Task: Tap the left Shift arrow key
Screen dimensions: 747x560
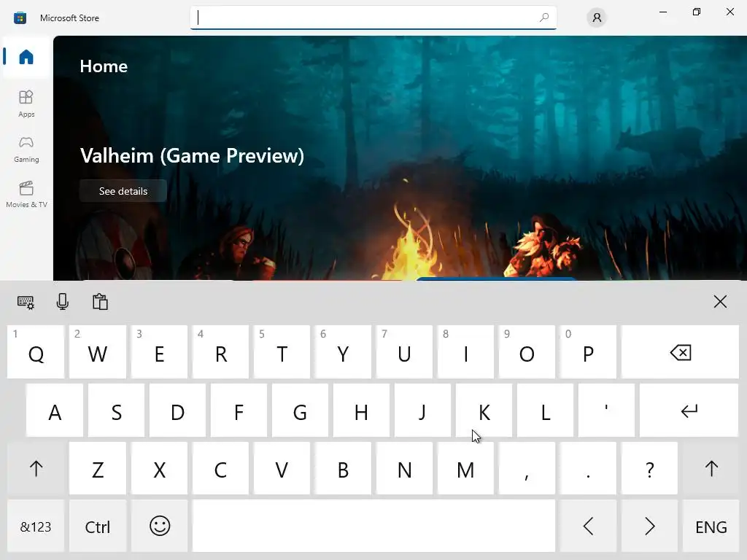Action: pos(36,469)
